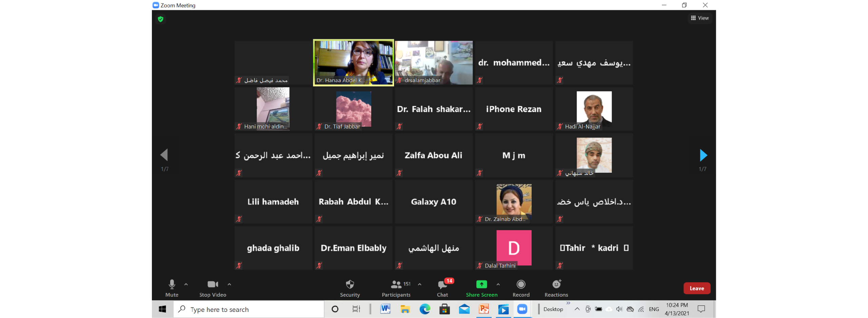Open the Security options
This screenshot has width=868, height=318.
[x=350, y=288]
